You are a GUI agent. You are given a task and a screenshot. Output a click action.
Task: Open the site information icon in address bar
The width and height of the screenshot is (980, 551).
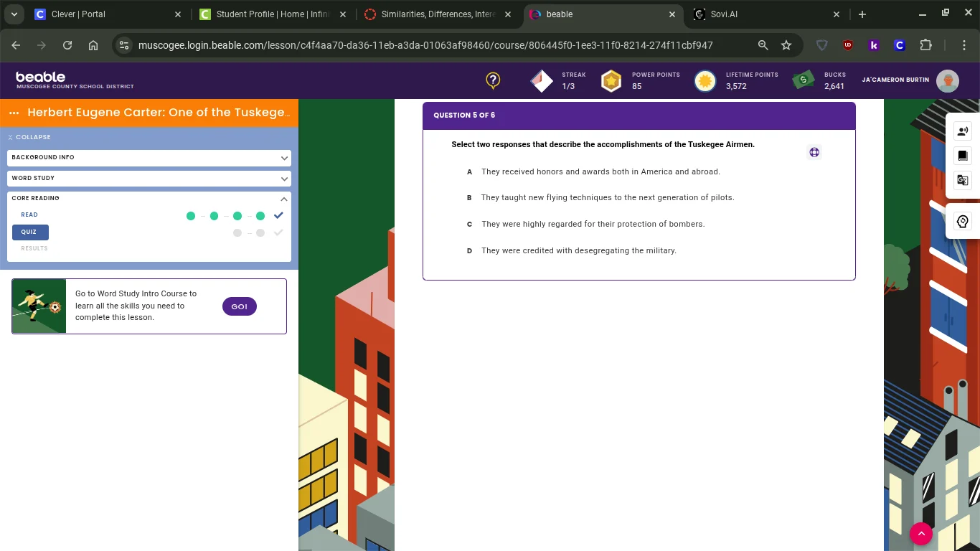point(124,45)
